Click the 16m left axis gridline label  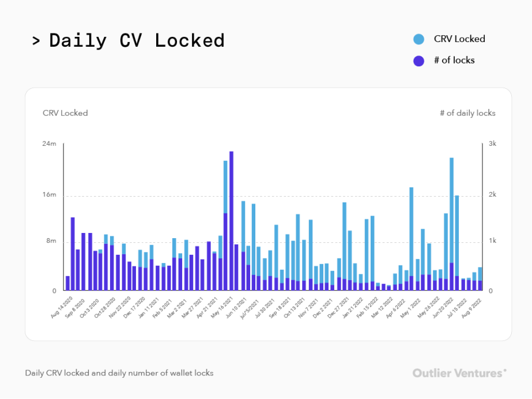(x=49, y=195)
